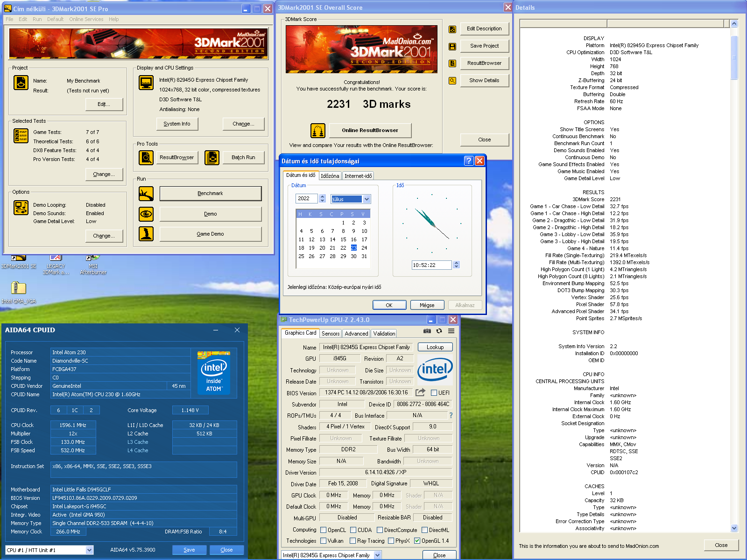The height and width of the screenshot is (560, 747).
Task: Open the Help menu in 3DMark2001
Action: (114, 19)
